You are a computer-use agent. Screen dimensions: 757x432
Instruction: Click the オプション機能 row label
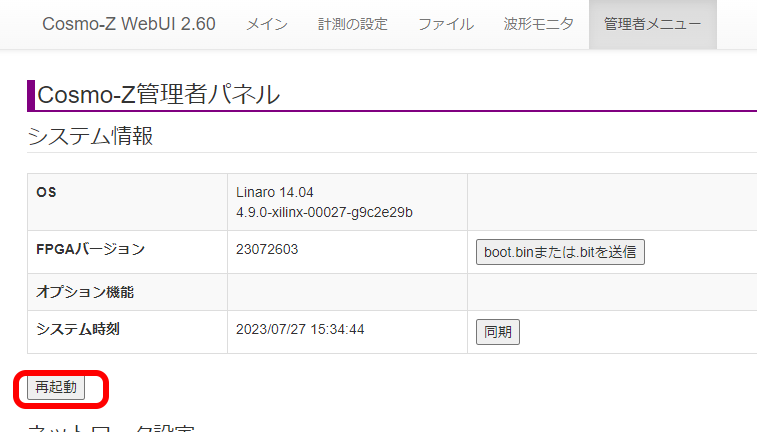tap(84, 292)
